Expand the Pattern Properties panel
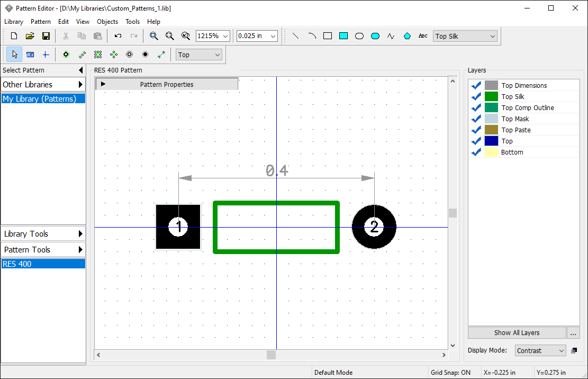The height and width of the screenshot is (379, 588). point(167,84)
